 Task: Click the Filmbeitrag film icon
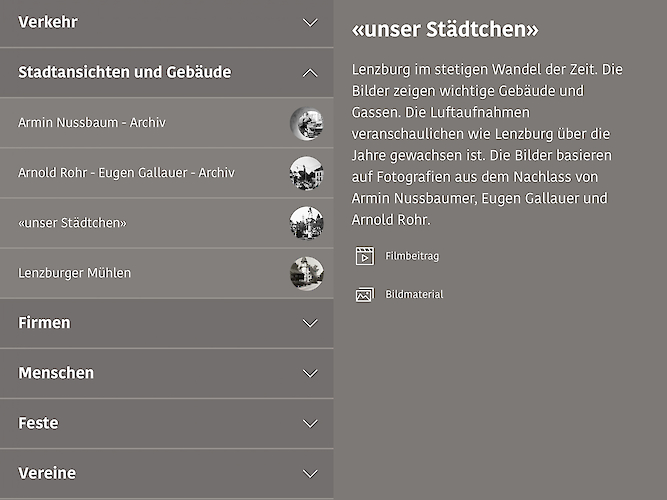point(364,256)
